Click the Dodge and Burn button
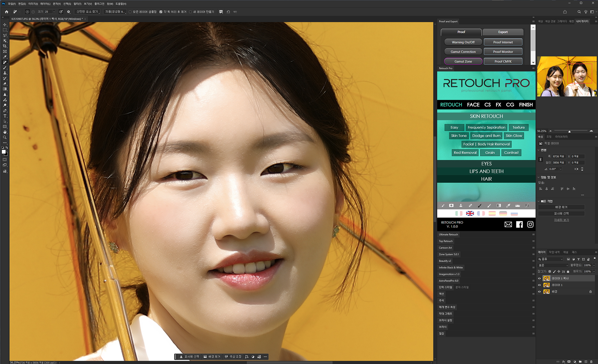Viewport: 598px width, 364px height. (x=486, y=136)
